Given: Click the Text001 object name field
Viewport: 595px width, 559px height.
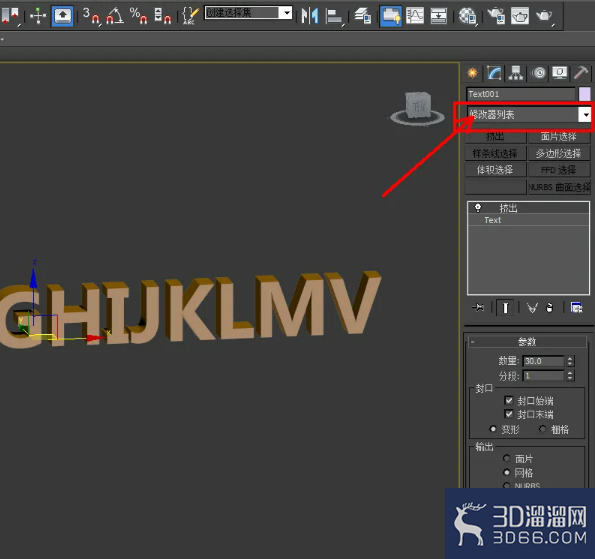Looking at the screenshot, I should point(521,94).
